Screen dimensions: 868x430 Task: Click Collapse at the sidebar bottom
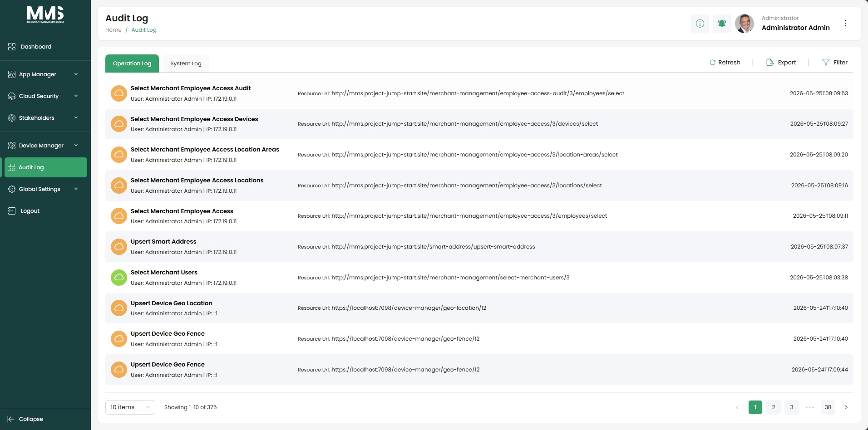[31, 419]
